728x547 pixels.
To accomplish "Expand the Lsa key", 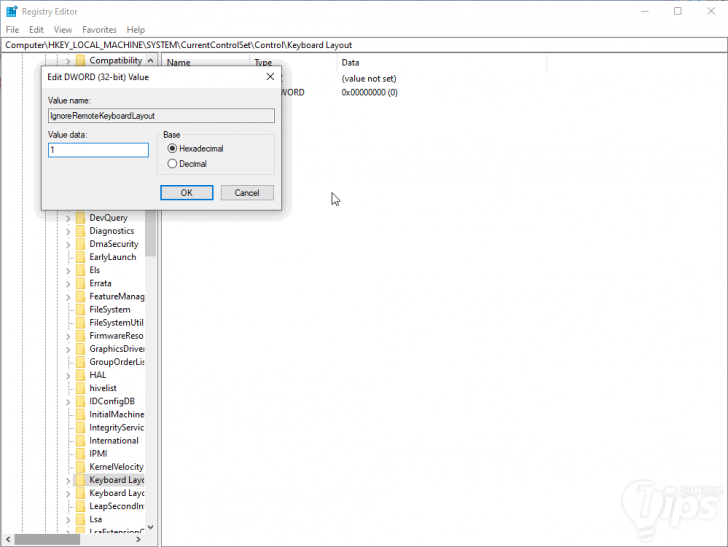I will tap(68, 520).
